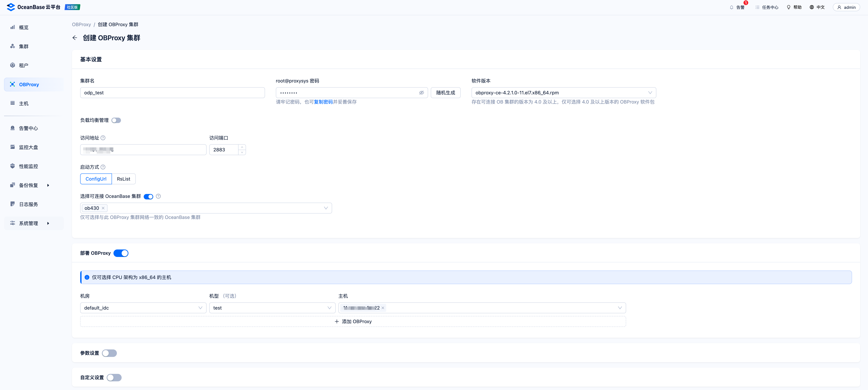
Task: Switch language via 中文 globe icon
Action: [812, 7]
